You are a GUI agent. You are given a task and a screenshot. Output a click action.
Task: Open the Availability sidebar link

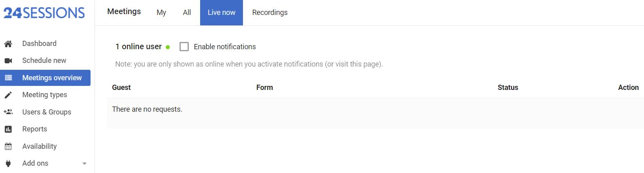(39, 146)
